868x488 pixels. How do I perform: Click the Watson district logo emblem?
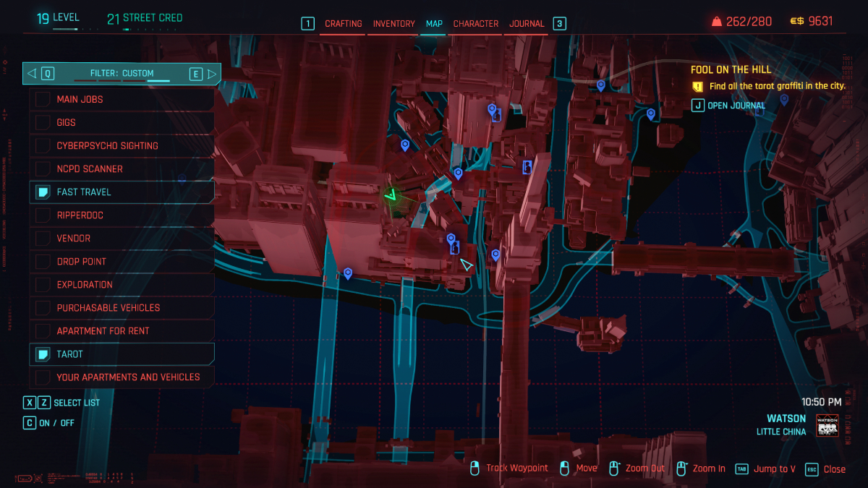(827, 425)
